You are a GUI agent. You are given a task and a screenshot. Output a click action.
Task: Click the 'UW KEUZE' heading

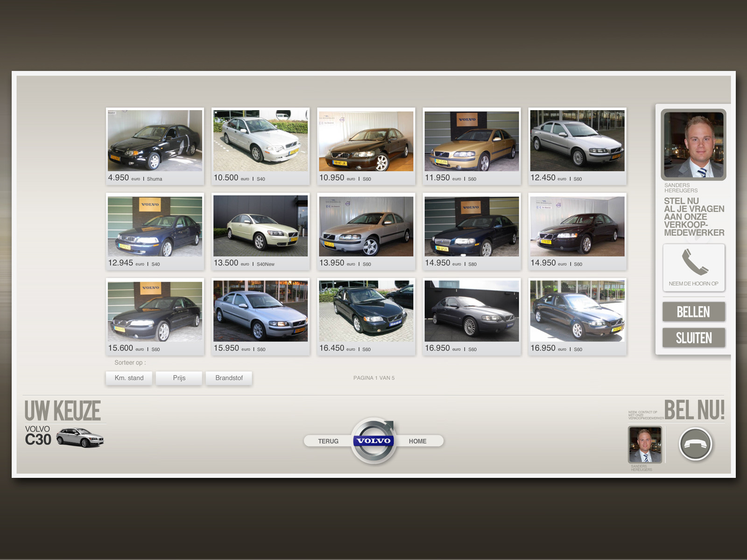[63, 411]
